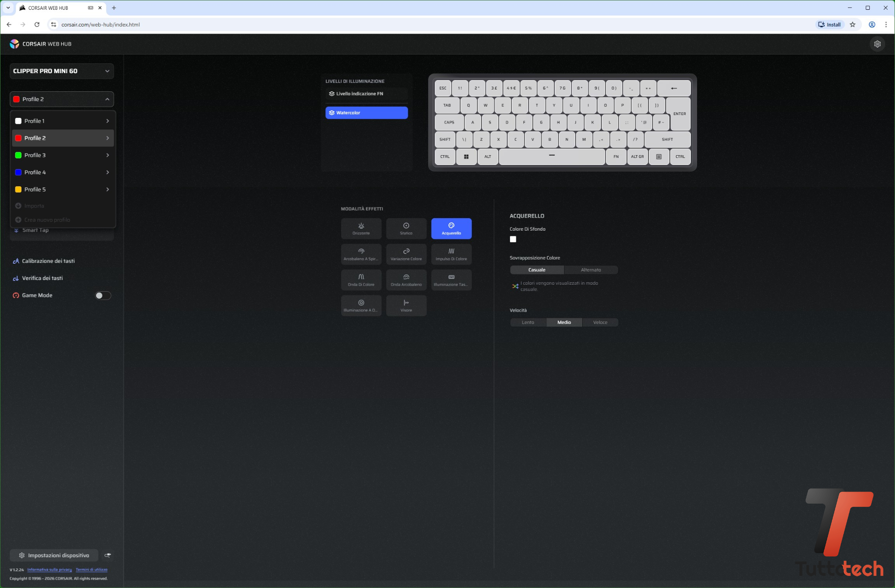Click the icon right of Impostazioni dispositivo
895x588 pixels.
tap(108, 555)
